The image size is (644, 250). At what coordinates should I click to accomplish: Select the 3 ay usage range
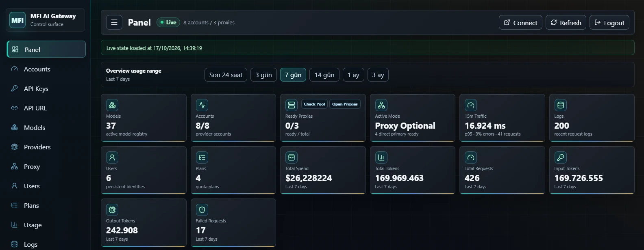378,75
